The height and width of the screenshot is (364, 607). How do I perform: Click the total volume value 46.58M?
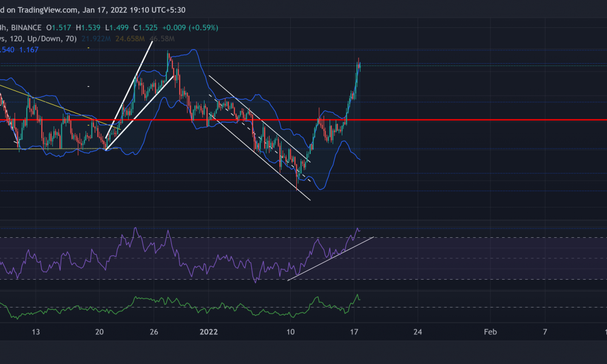click(x=162, y=39)
